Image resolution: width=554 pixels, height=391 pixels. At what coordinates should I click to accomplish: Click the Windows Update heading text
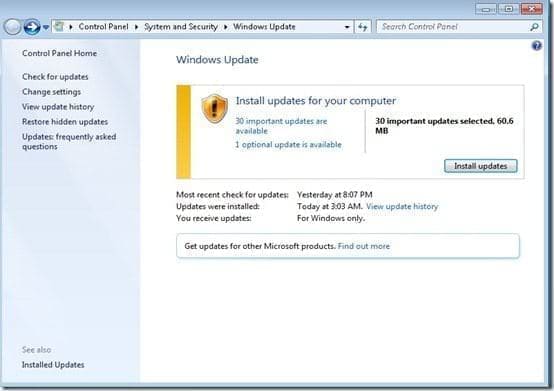click(217, 60)
